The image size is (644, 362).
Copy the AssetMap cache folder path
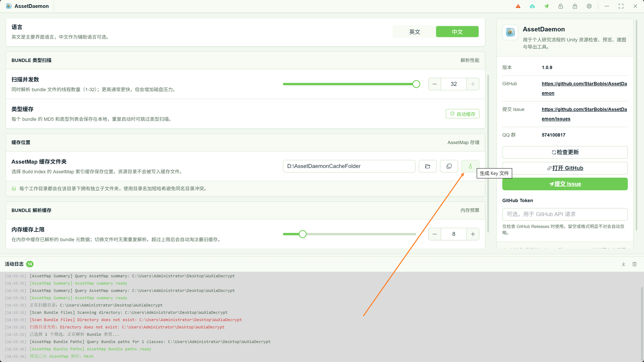449,166
